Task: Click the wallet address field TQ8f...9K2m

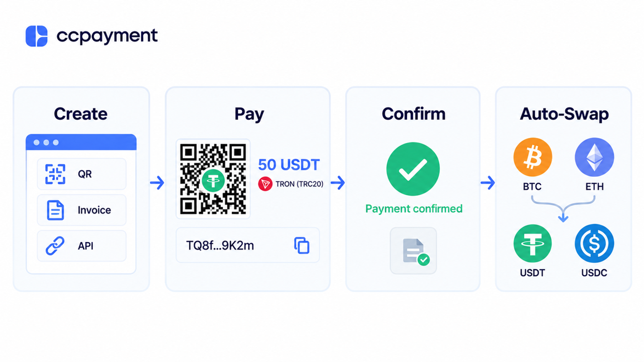Action: point(247,245)
